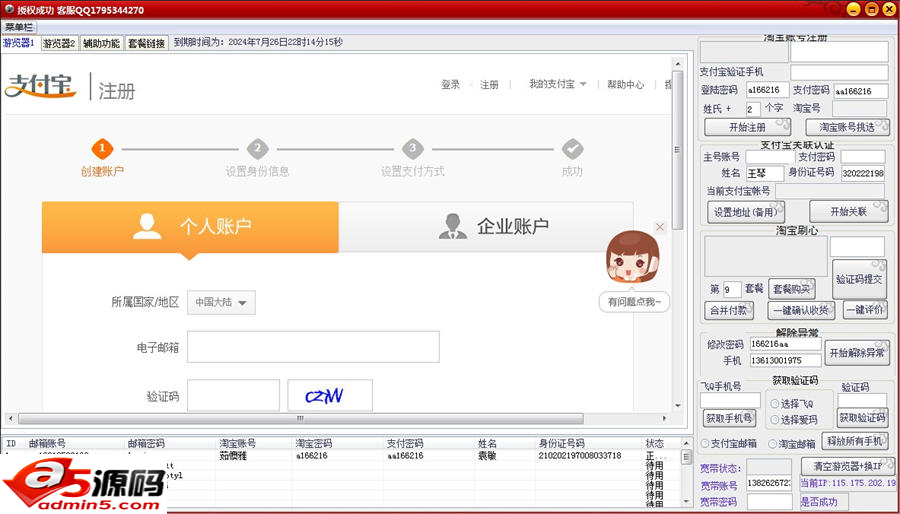This screenshot has width=900, height=514.
Task: Expand the 我的支付宝 dropdown
Action: [557, 84]
